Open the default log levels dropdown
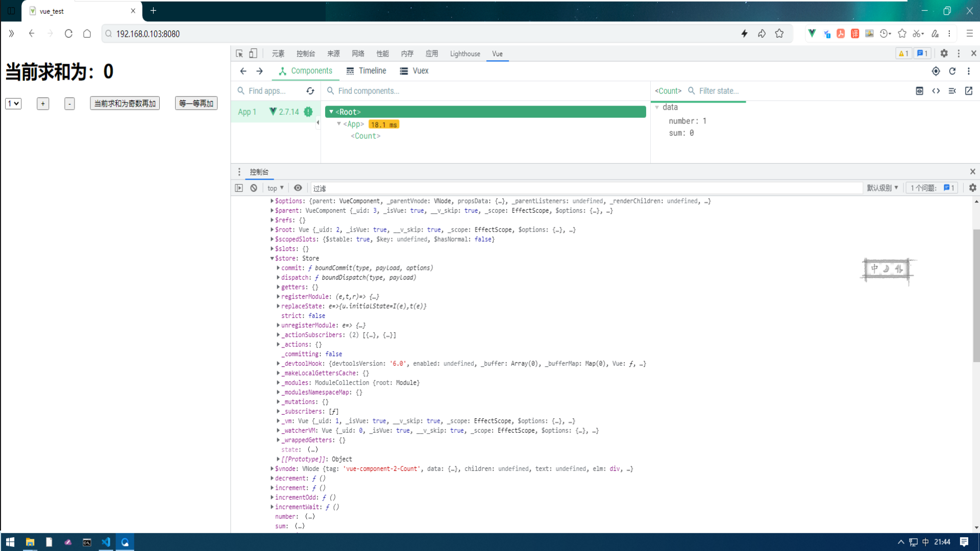Screen dimensions: 980x551 883,188
